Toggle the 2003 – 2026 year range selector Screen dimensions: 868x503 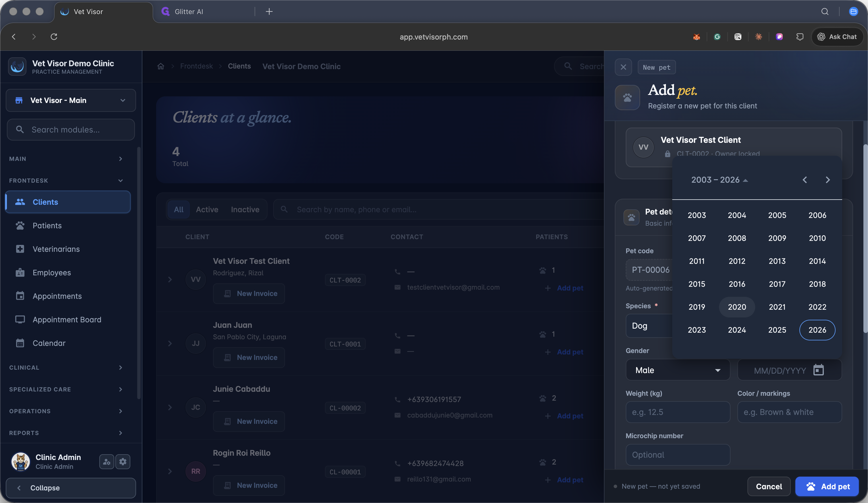[719, 180]
